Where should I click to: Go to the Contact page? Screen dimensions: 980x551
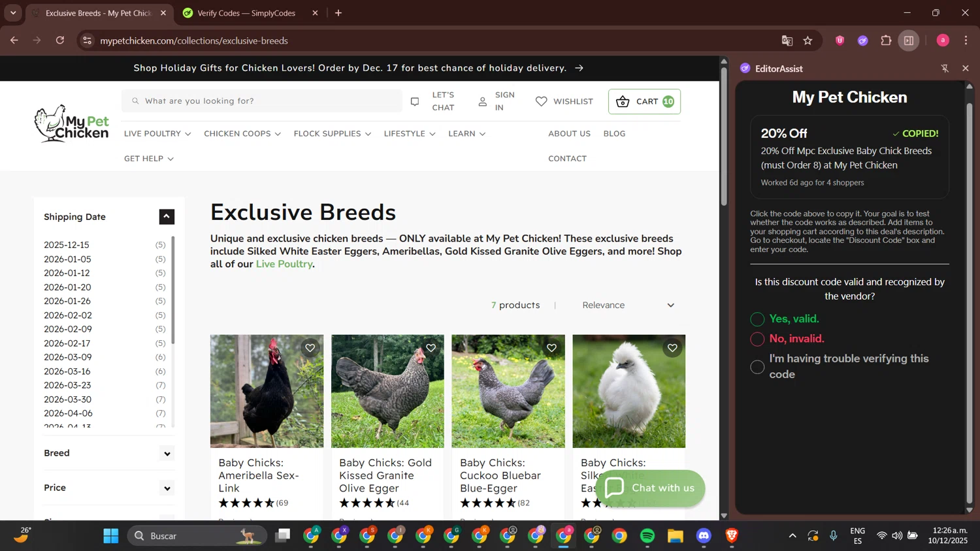(x=567, y=159)
